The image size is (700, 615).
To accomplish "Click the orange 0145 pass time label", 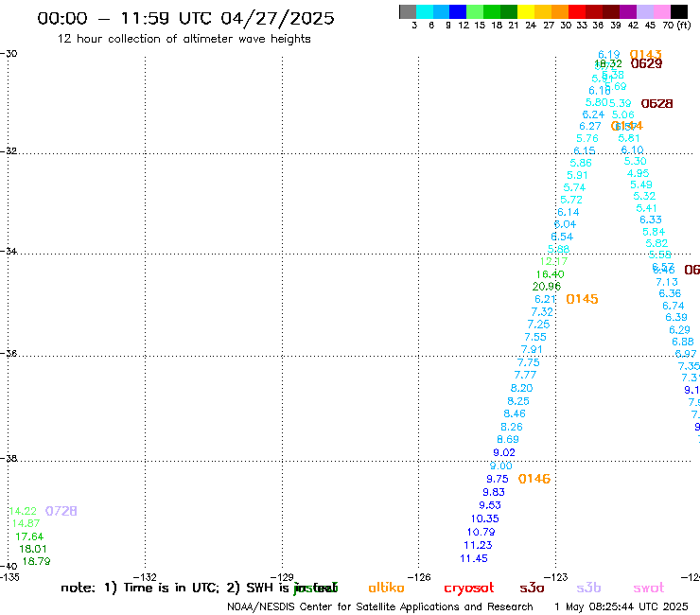I will (582, 299).
